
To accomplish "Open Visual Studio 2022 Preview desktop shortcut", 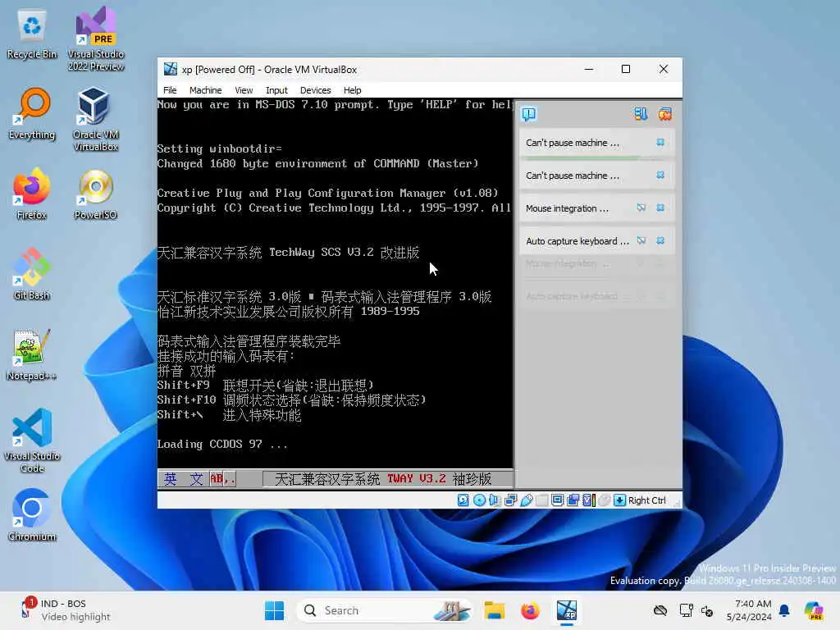I will click(96, 39).
